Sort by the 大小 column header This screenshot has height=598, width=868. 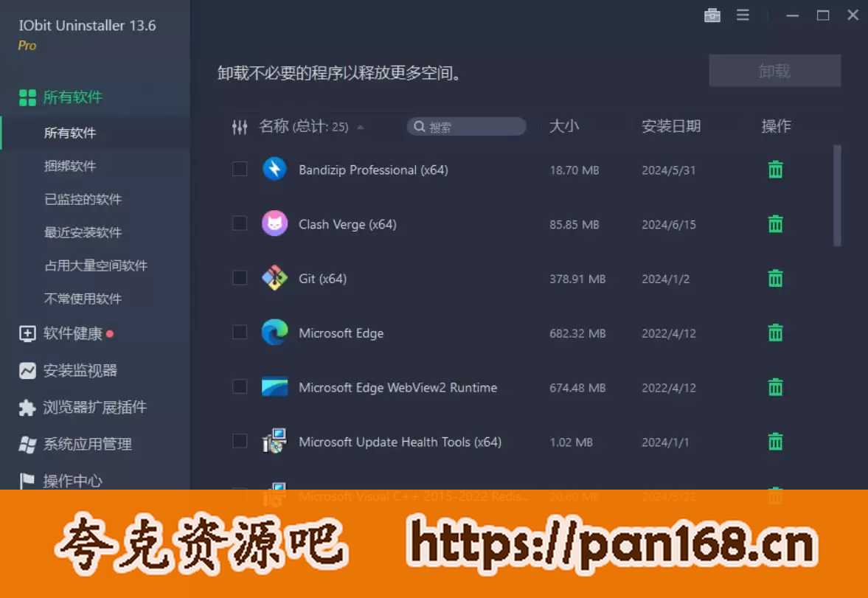pyautogui.click(x=563, y=126)
